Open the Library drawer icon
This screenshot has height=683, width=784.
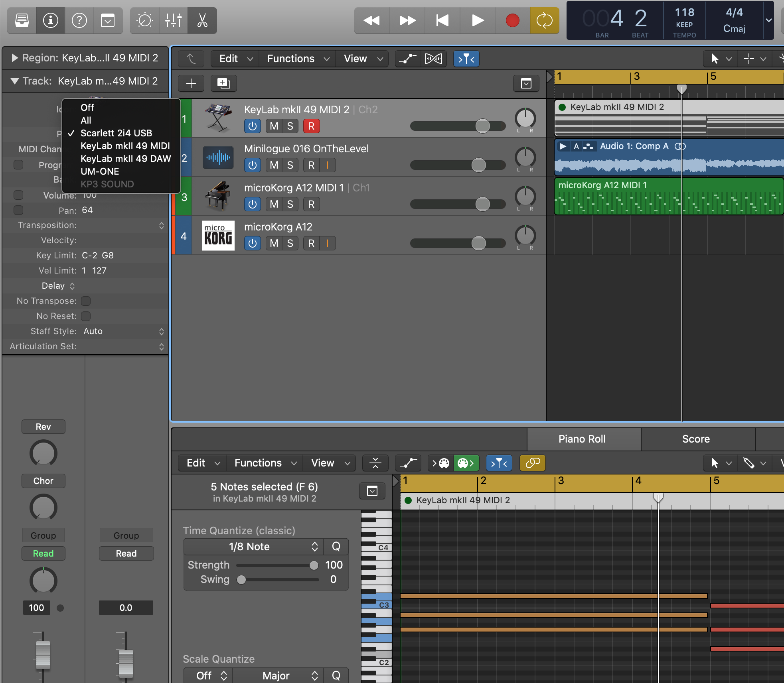tap(22, 20)
